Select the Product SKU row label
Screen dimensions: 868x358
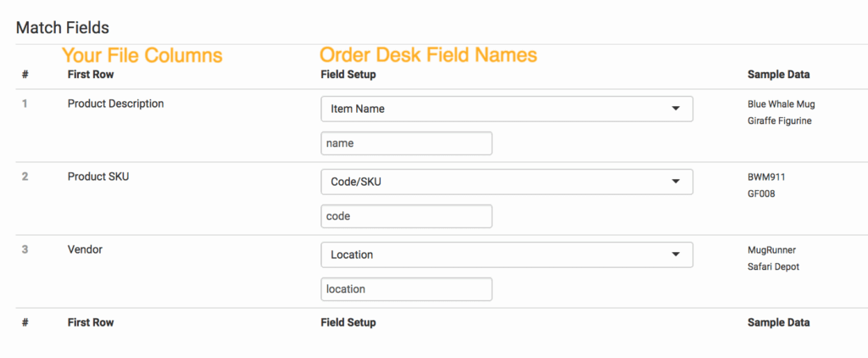point(98,176)
